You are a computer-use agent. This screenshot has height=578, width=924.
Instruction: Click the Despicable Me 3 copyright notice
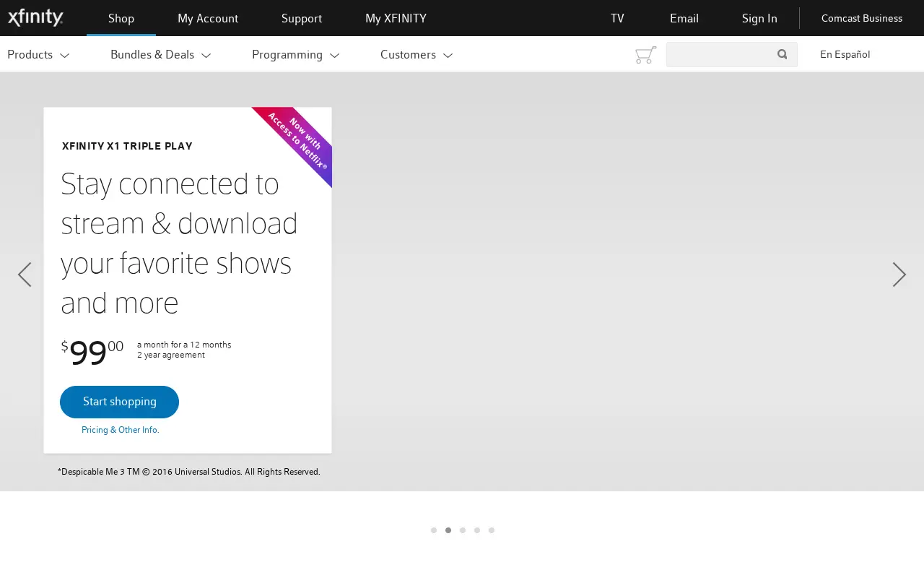(188, 472)
